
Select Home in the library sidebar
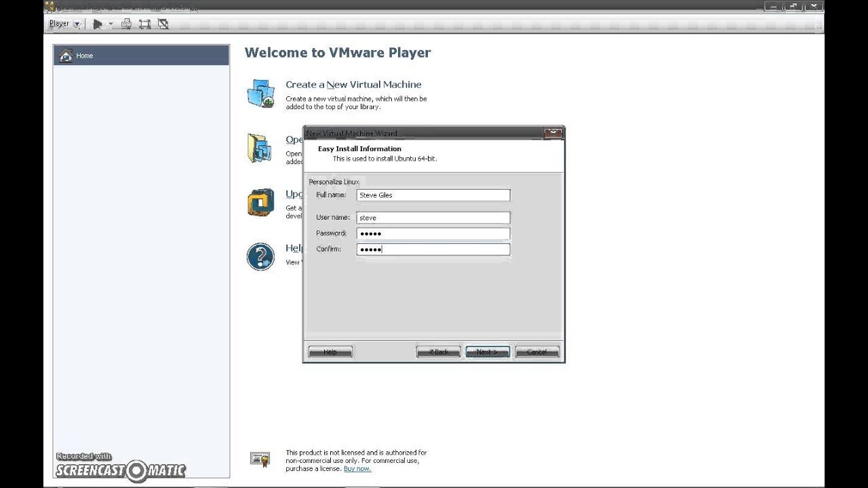click(141, 56)
